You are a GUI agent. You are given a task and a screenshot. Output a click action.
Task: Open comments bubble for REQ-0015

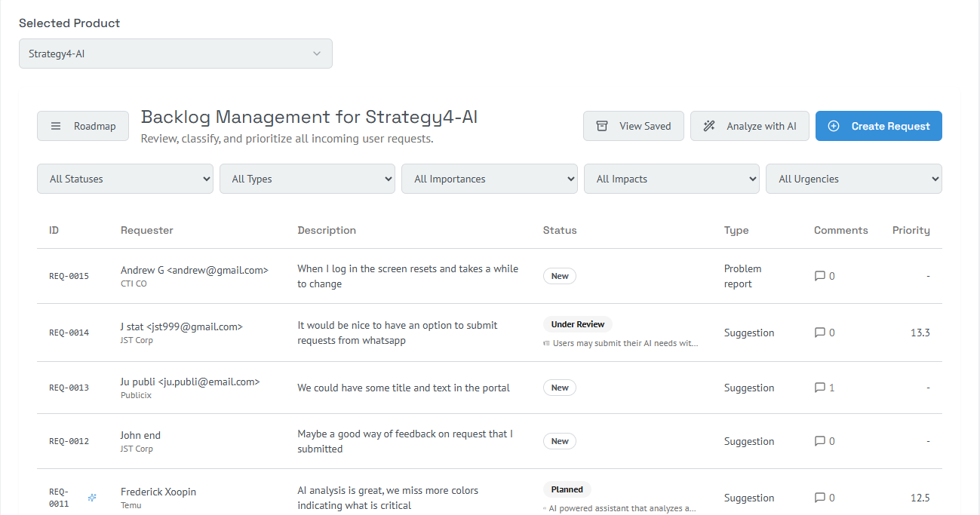[x=820, y=276]
